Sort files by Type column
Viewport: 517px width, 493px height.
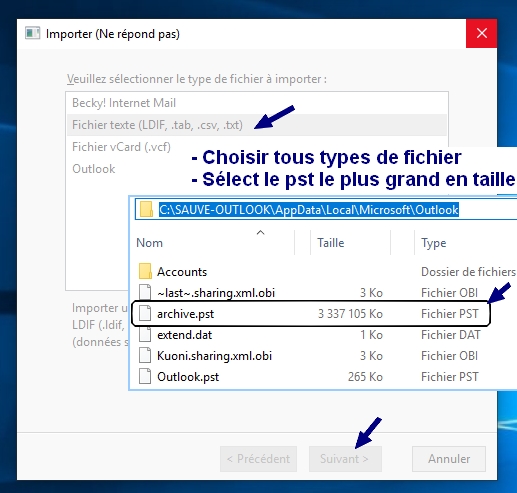coord(433,243)
